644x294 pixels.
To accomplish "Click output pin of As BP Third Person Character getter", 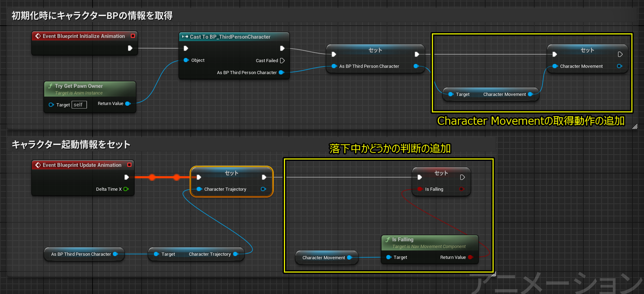I will (115, 254).
